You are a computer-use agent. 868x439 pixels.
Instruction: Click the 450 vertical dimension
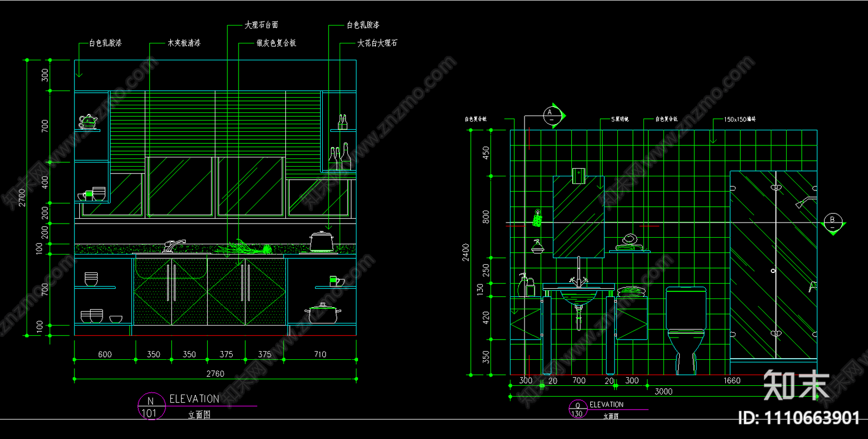(x=486, y=152)
